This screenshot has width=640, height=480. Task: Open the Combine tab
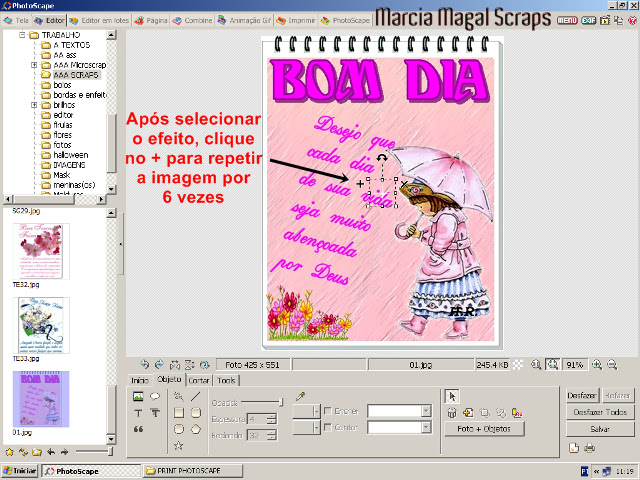pyautogui.click(x=192, y=20)
